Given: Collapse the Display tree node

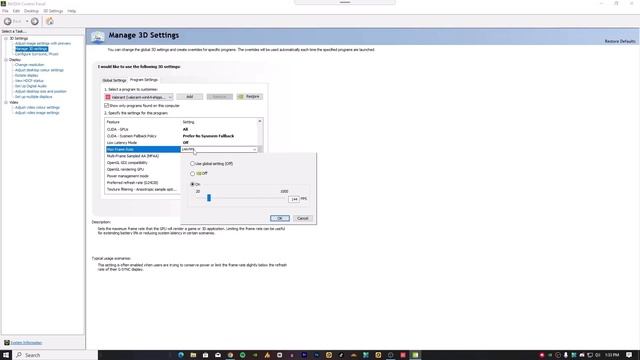Looking at the screenshot, I should point(6,60).
